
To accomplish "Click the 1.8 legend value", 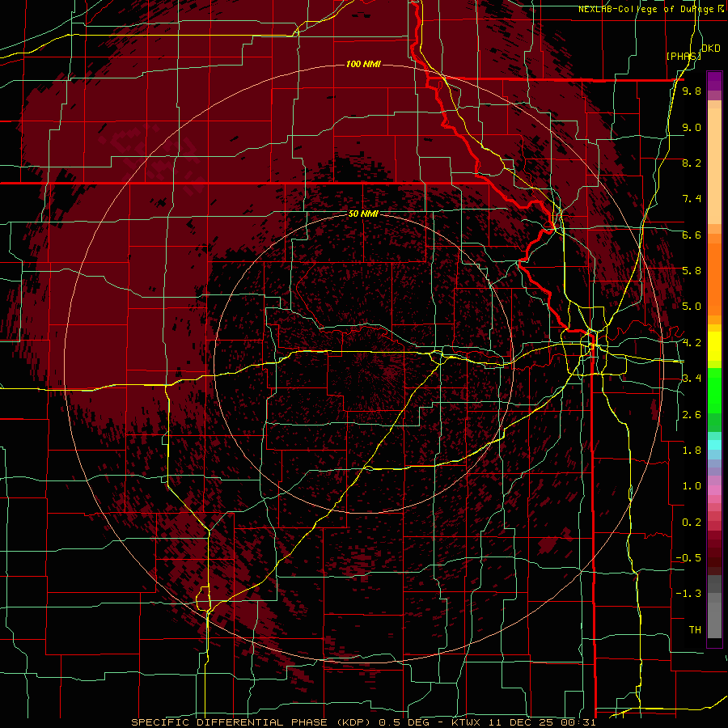I will click(692, 451).
